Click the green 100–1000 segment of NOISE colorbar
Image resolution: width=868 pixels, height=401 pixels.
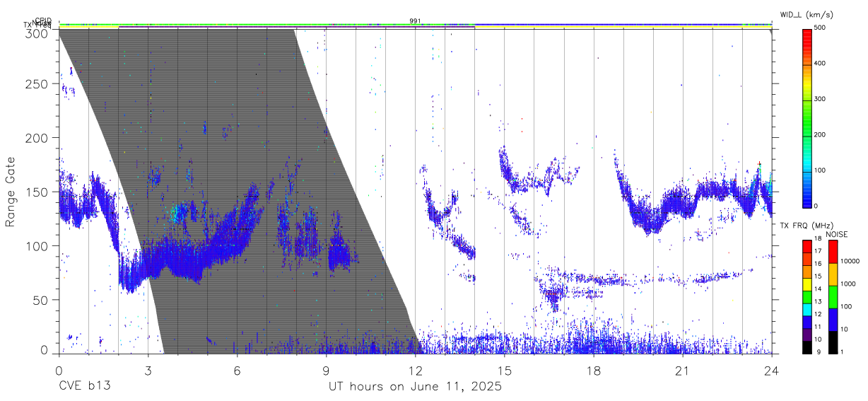(833, 296)
